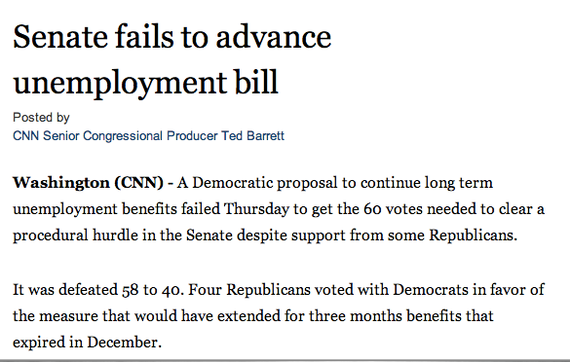Click the gray divider bar below the article

pos(285,360)
